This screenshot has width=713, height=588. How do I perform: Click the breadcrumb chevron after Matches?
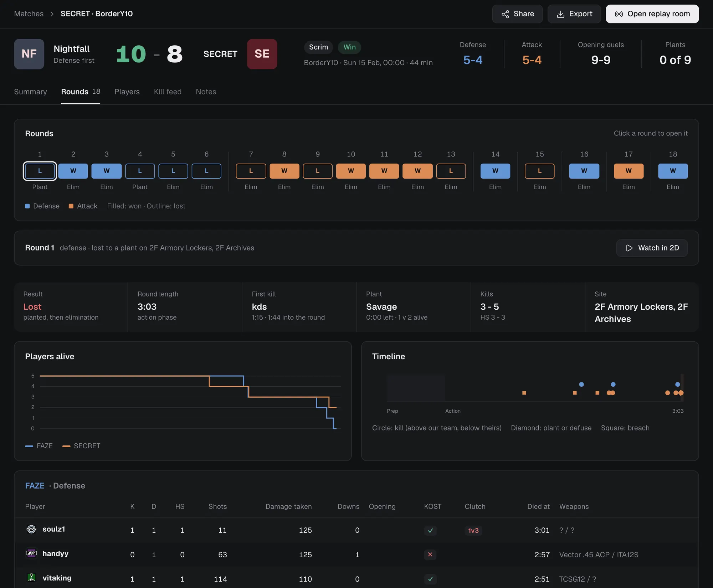click(52, 14)
